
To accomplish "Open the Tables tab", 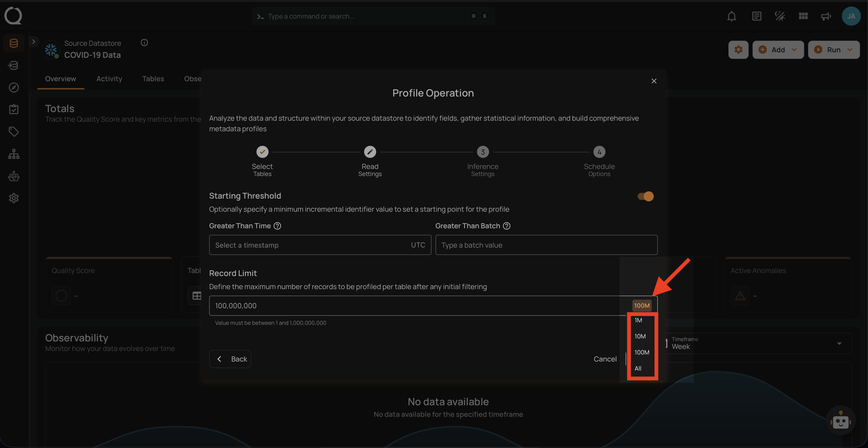I will click(x=153, y=79).
